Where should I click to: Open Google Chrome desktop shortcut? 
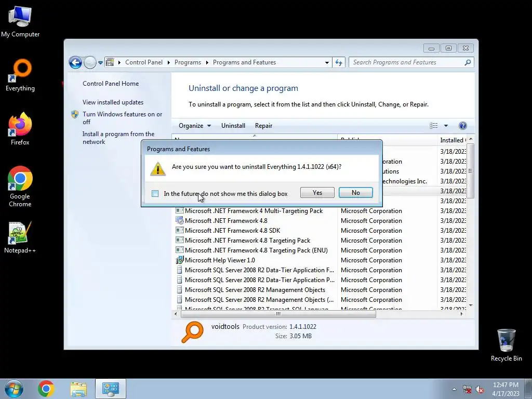pyautogui.click(x=20, y=187)
